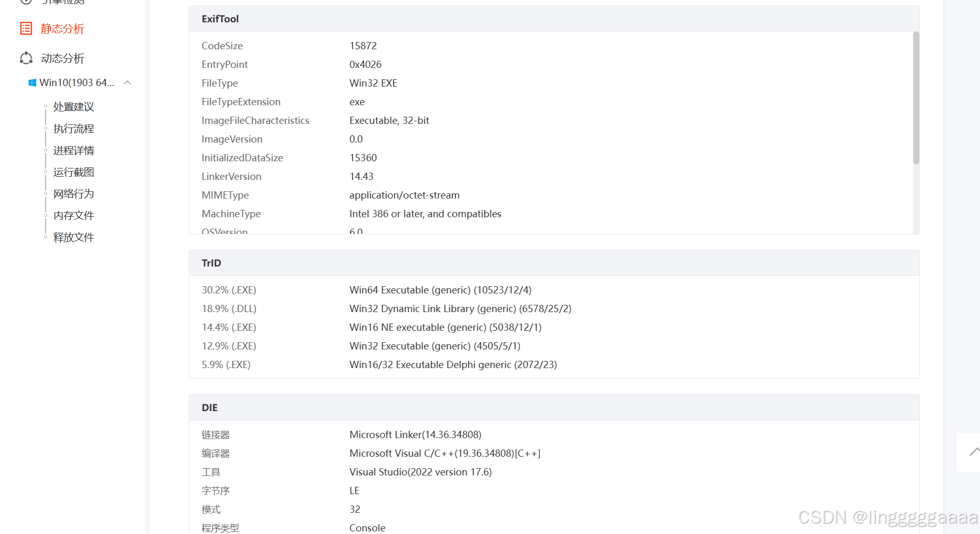
Task: Select 'Executable, 32-bit' value
Action: 389,120
